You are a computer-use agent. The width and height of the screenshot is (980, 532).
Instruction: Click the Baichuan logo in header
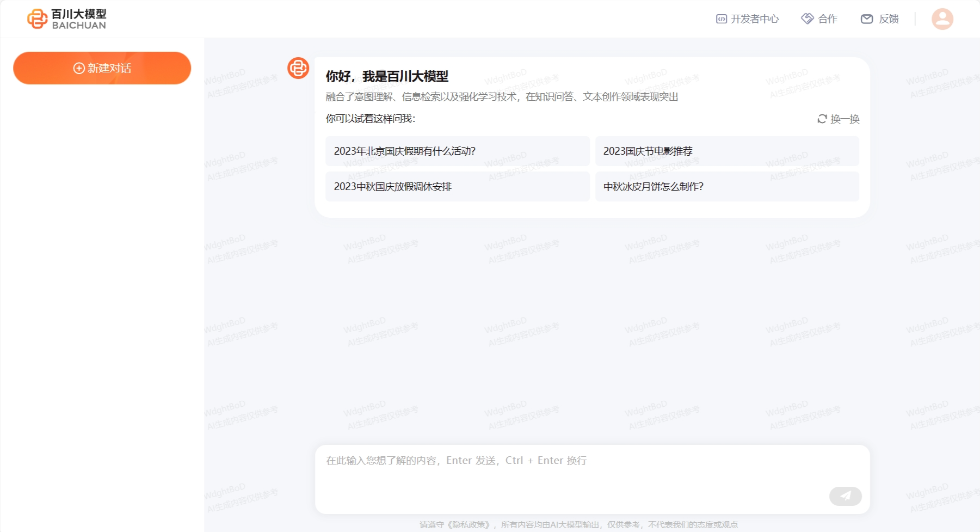pos(67,19)
